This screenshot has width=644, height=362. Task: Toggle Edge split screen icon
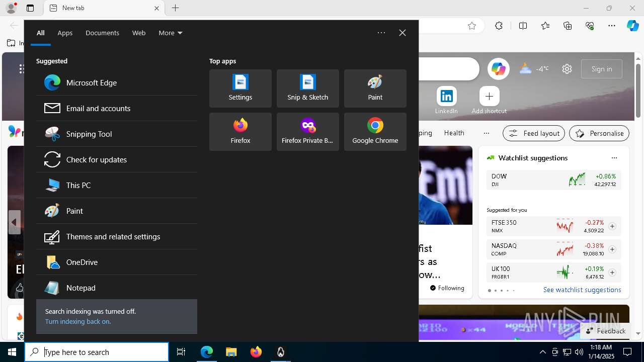point(523,26)
